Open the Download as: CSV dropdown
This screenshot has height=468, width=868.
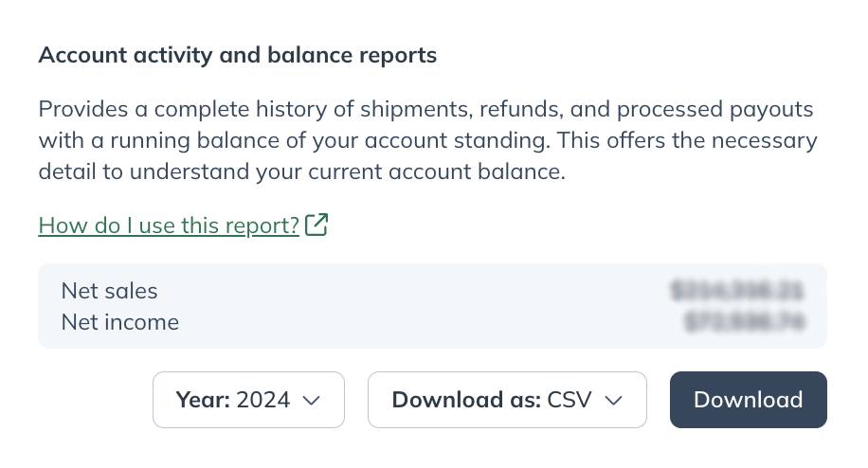507,400
